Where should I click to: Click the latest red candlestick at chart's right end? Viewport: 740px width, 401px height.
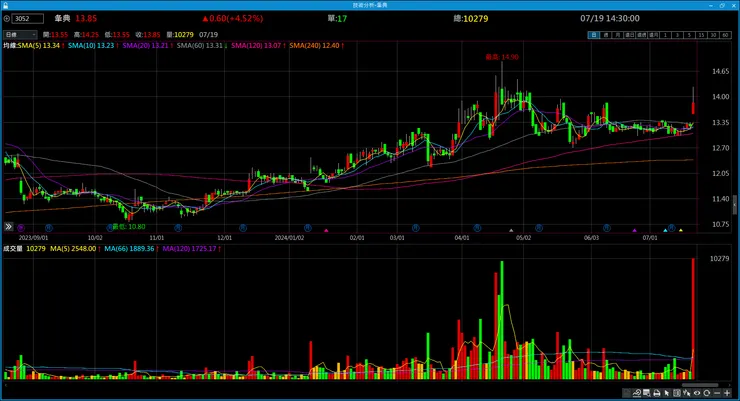(x=693, y=108)
